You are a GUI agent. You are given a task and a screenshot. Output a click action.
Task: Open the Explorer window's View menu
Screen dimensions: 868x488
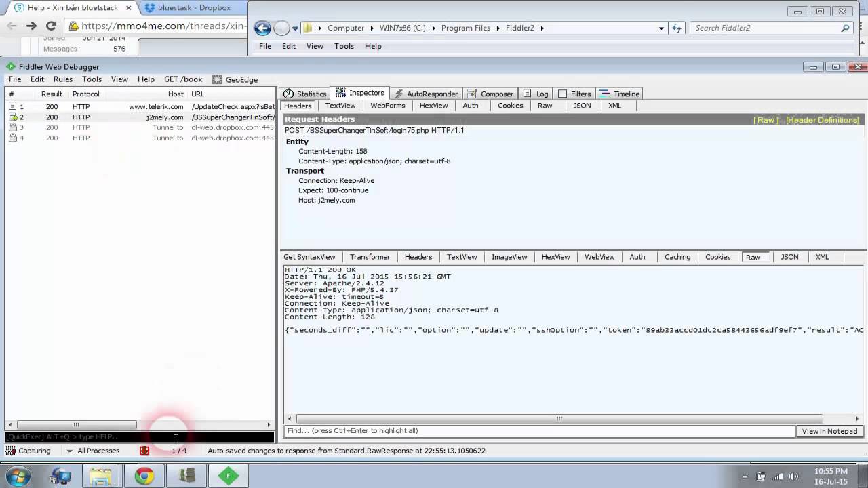coord(315,46)
